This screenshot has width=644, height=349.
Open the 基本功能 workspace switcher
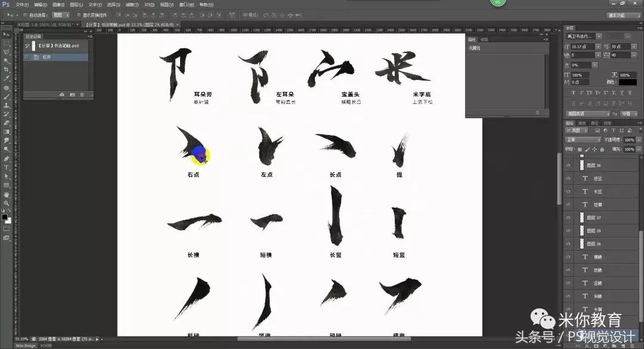pos(623,15)
